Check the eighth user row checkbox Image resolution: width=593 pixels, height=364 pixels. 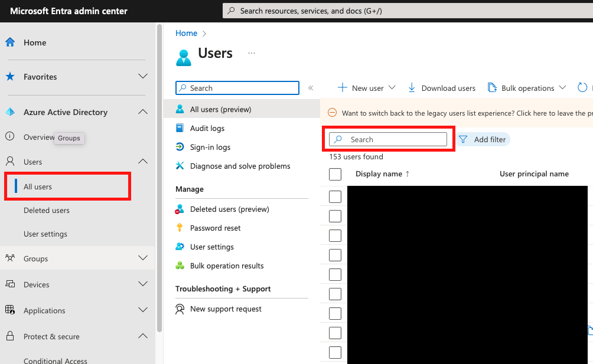pyautogui.click(x=335, y=333)
